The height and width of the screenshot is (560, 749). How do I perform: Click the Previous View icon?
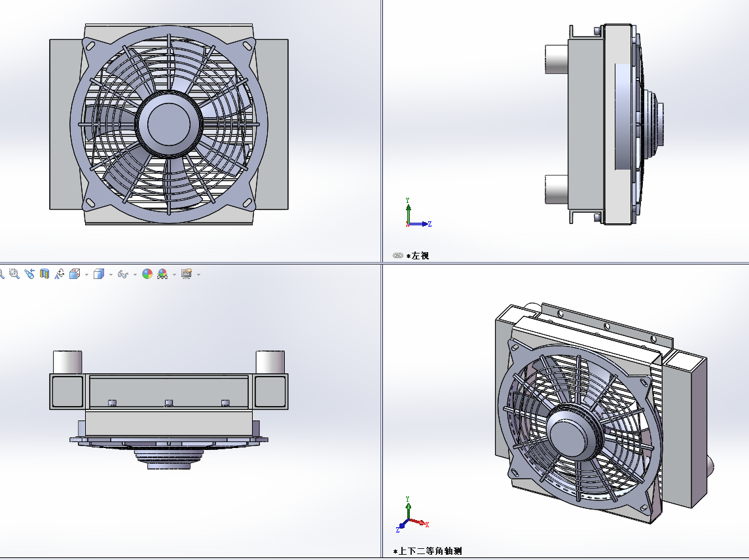tap(29, 274)
